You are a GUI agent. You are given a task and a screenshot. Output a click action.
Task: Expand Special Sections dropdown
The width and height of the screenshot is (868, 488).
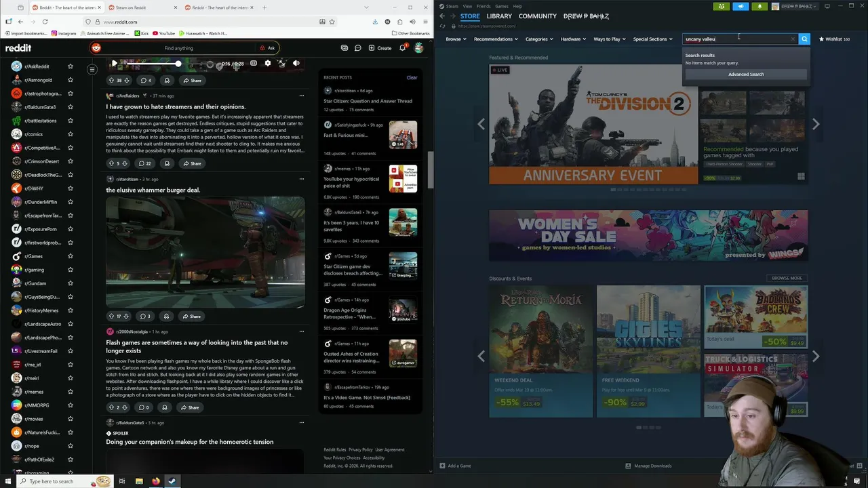pos(652,39)
